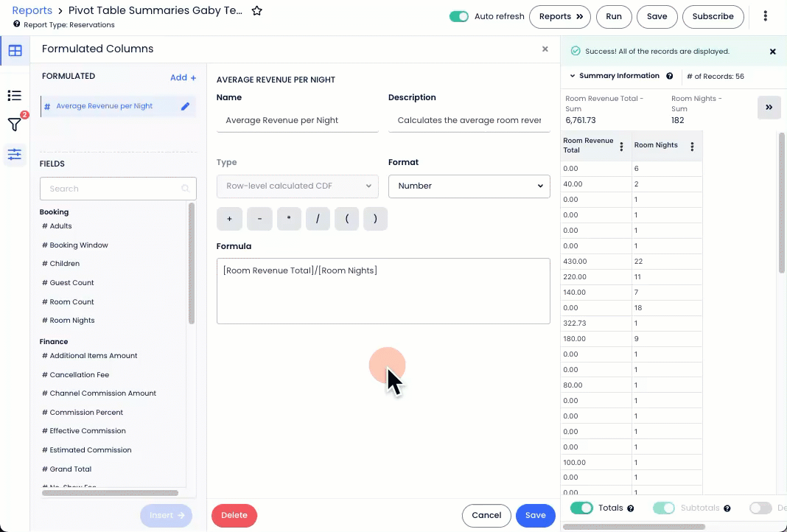The image size is (787, 532).
Task: Select the Additional Items Amount field
Action: pos(89,355)
